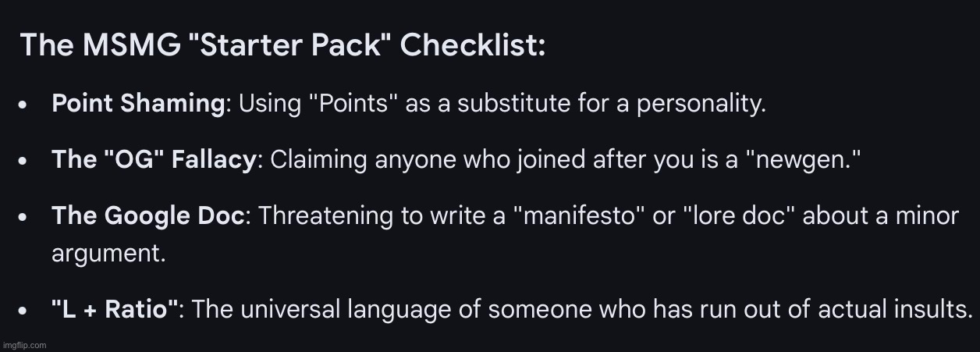Click the bullet dot beside "L + Ratio"

point(24,311)
